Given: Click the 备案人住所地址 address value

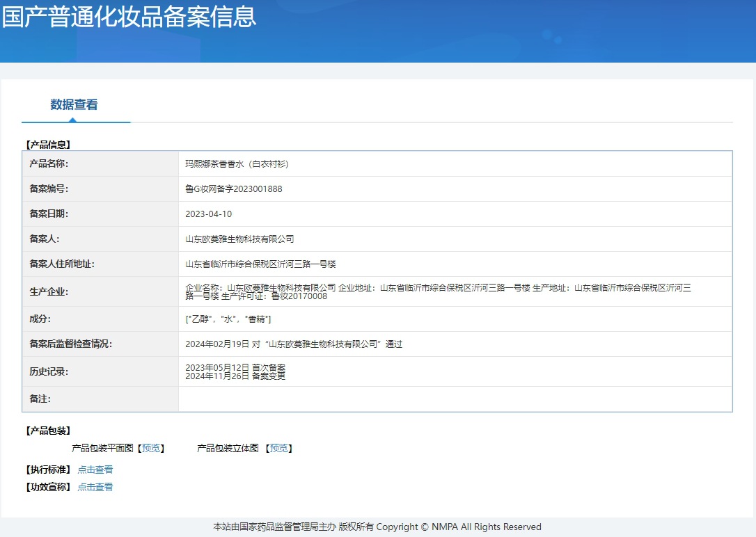Looking at the screenshot, I should (260, 264).
